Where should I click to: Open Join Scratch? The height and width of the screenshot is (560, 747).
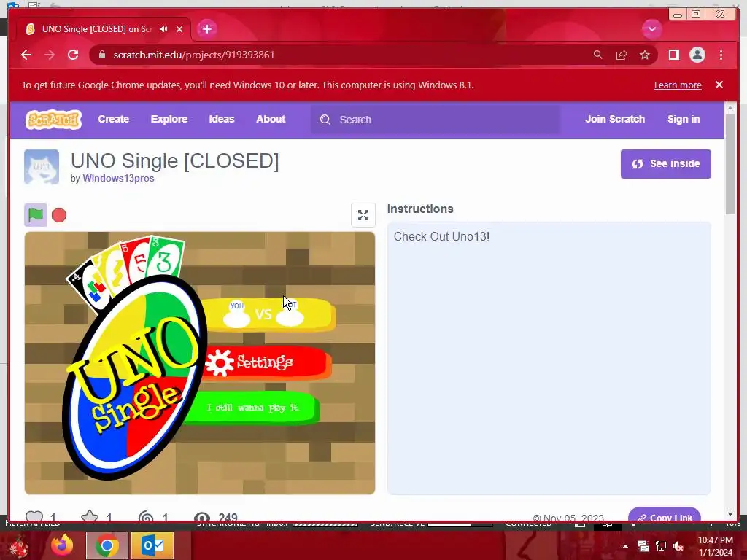point(614,119)
